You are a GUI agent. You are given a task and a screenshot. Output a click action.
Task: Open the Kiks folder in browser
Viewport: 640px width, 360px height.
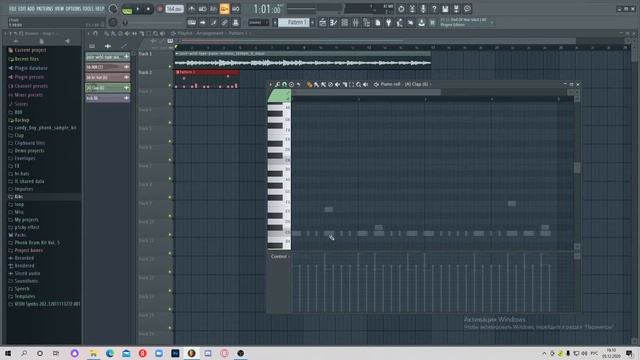(x=19, y=197)
